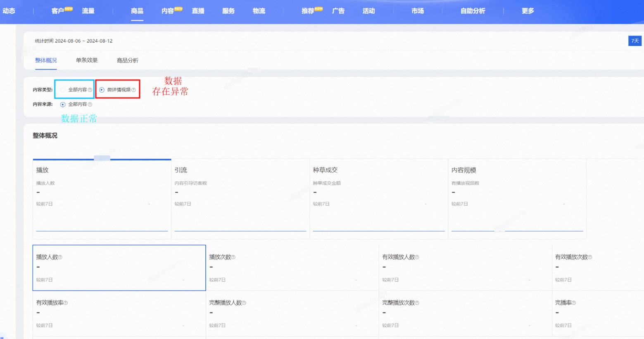Select the 完播率 metric card
This screenshot has width=644, height=339.
click(x=598, y=313)
